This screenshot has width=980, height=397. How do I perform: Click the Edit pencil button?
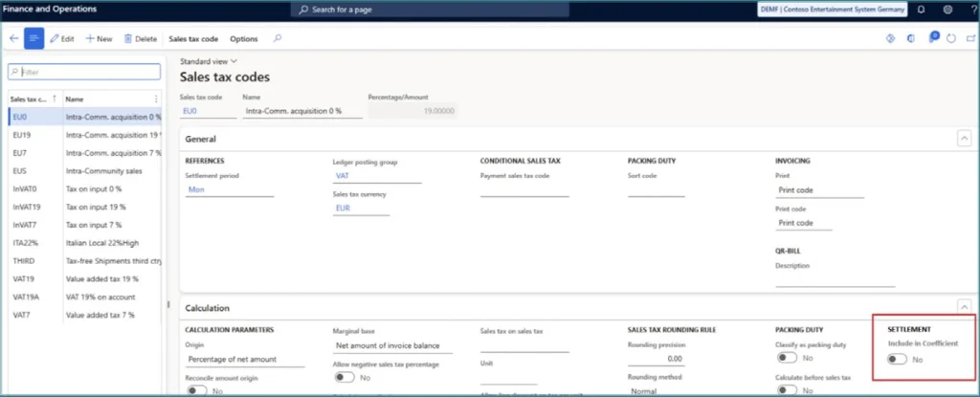coord(62,39)
